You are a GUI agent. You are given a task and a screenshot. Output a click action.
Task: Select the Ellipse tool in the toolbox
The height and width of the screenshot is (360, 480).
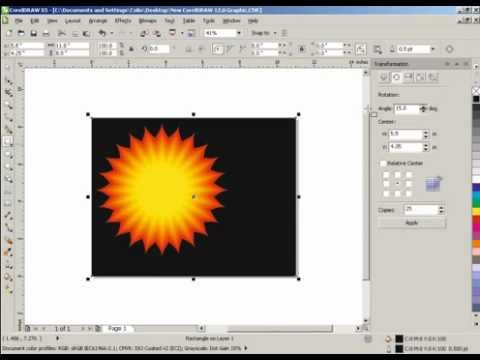coord(8,154)
